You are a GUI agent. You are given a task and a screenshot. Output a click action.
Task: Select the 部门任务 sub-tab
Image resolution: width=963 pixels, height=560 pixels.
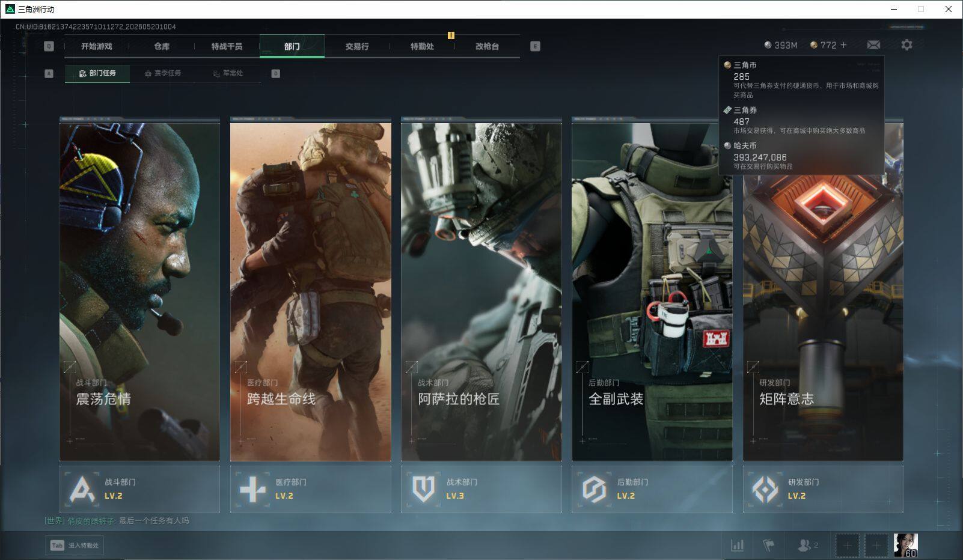97,73
